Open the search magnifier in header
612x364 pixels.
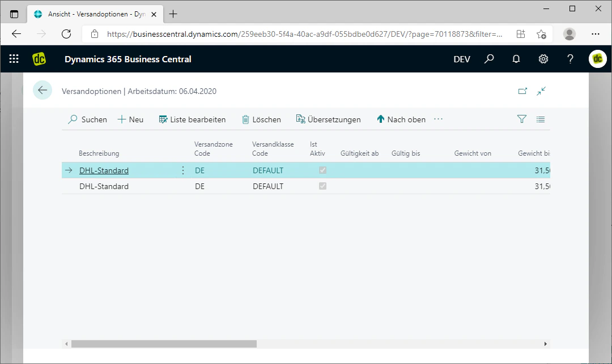click(489, 59)
